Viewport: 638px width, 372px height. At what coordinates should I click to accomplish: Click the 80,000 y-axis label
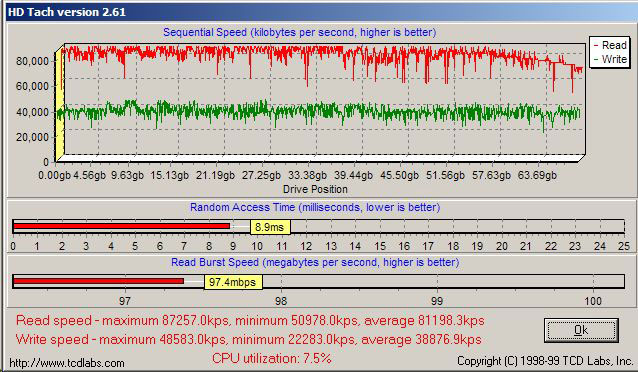pos(32,61)
